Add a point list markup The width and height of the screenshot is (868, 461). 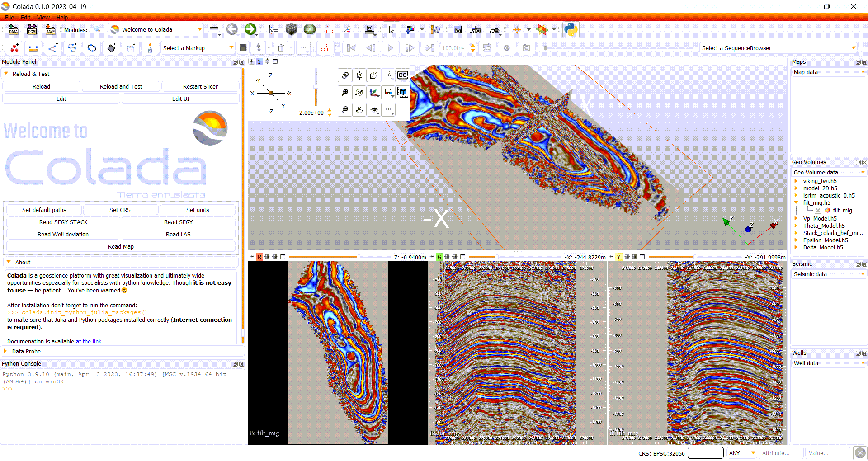tap(14, 48)
